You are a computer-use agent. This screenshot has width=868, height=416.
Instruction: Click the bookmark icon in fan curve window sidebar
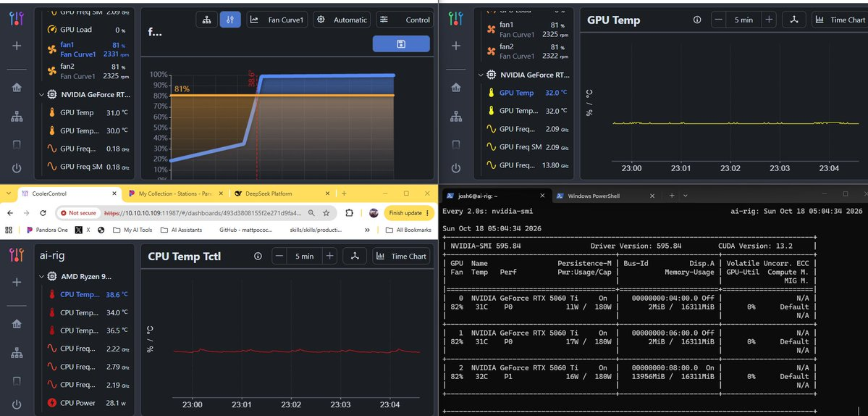pos(17,144)
